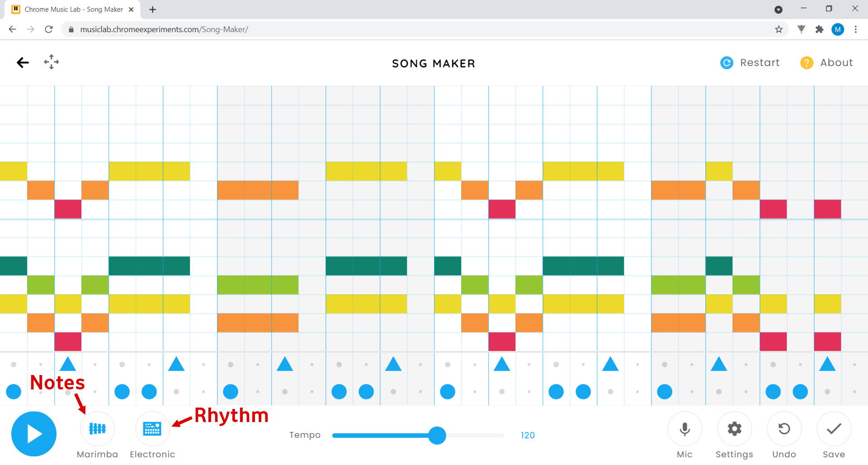
Task: Click the Mic label
Action: click(684, 454)
